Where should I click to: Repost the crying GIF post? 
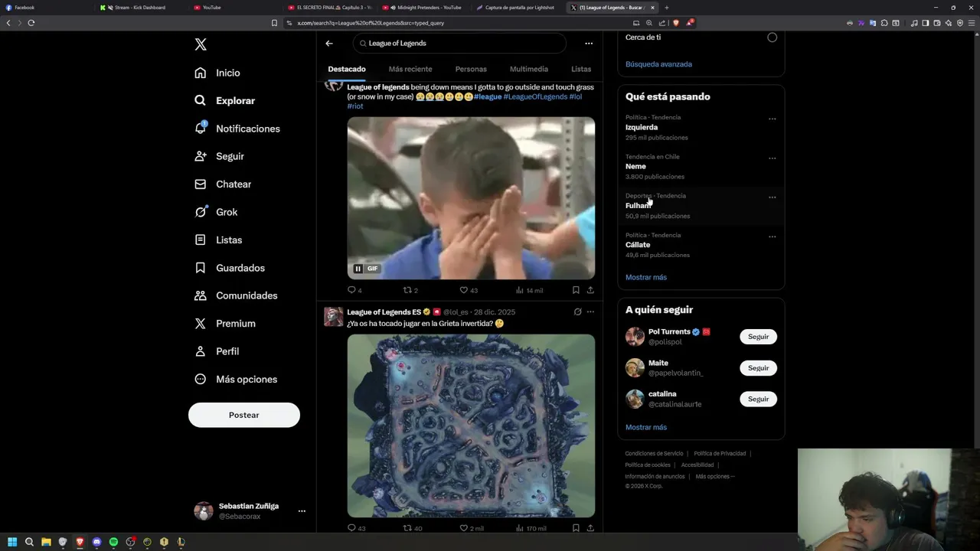pyautogui.click(x=410, y=290)
